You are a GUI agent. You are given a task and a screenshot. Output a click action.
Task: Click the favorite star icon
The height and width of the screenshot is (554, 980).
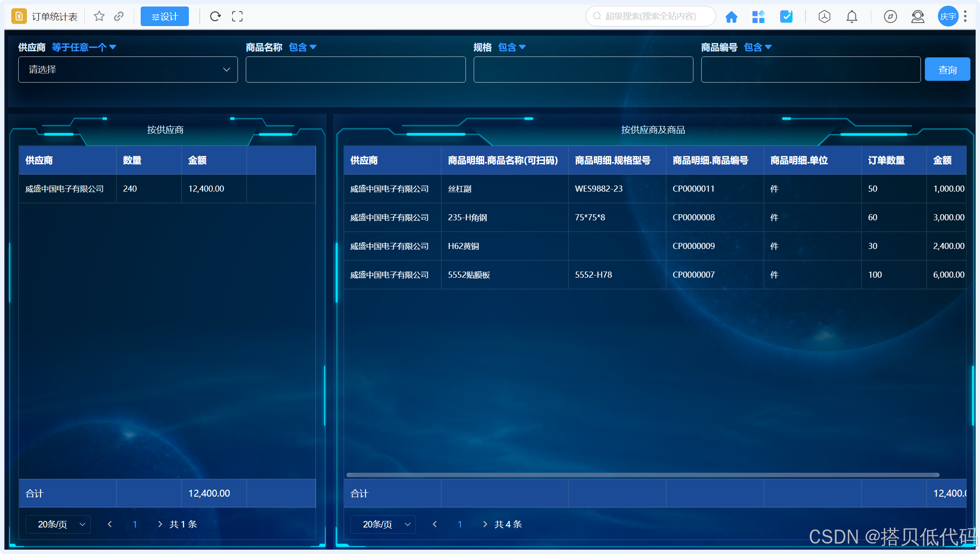[99, 17]
